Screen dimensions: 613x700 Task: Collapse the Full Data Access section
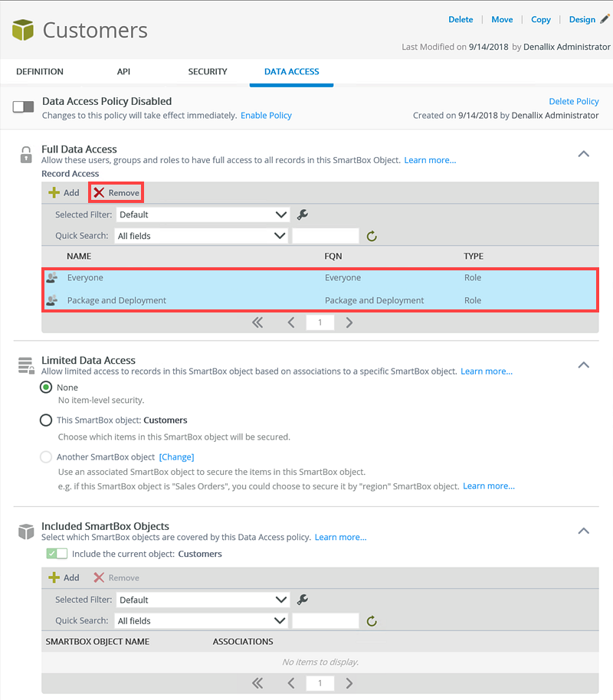pos(583,154)
